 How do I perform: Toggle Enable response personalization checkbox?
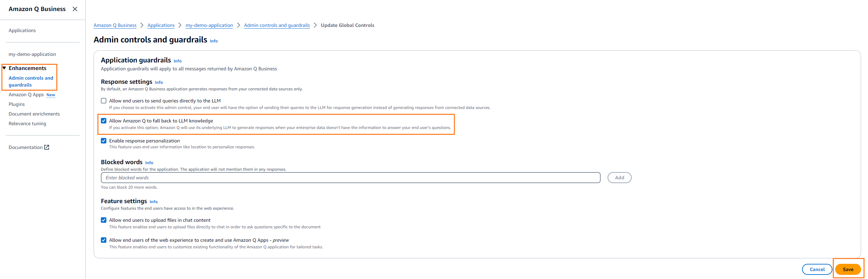click(104, 141)
